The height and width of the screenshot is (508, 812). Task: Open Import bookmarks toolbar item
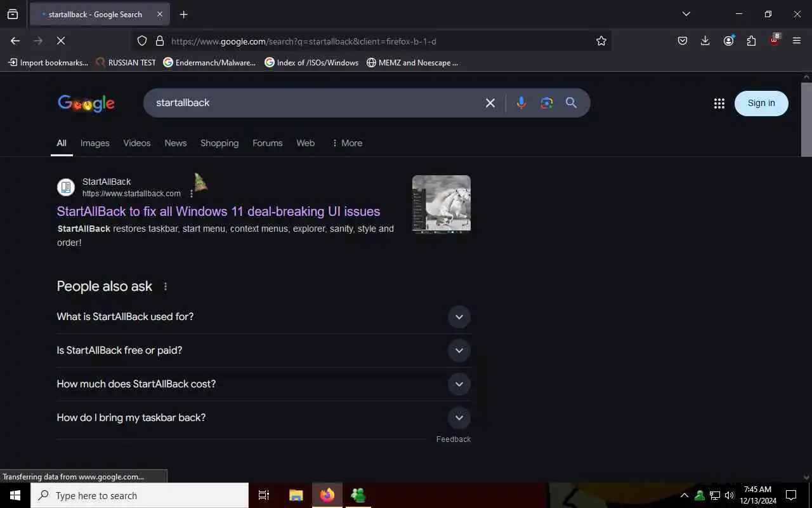(x=48, y=62)
